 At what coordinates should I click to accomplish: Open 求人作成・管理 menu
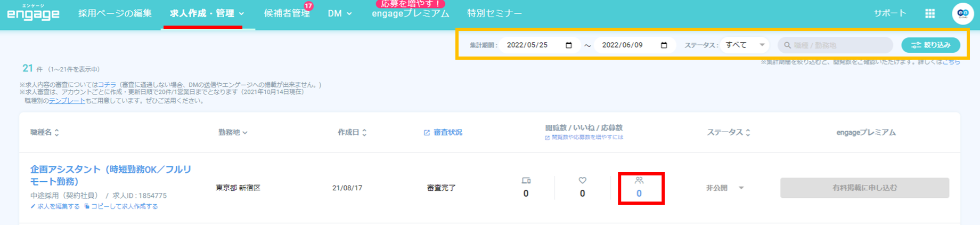tap(207, 13)
